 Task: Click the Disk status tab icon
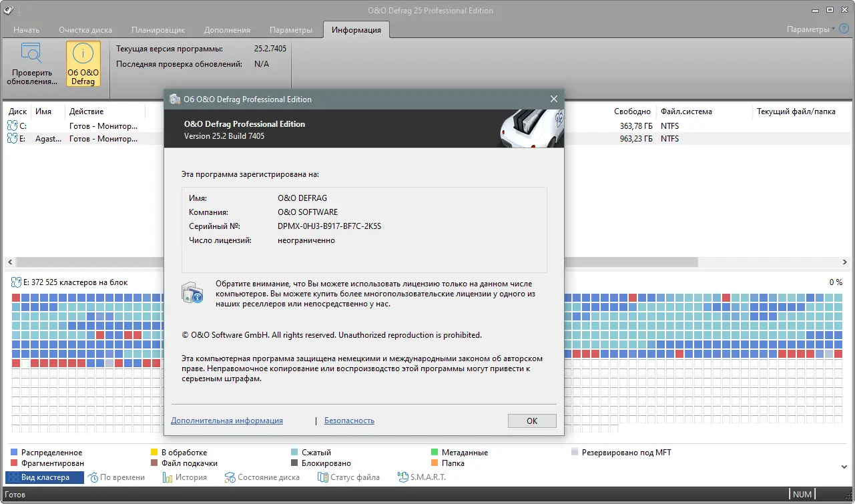(x=230, y=477)
